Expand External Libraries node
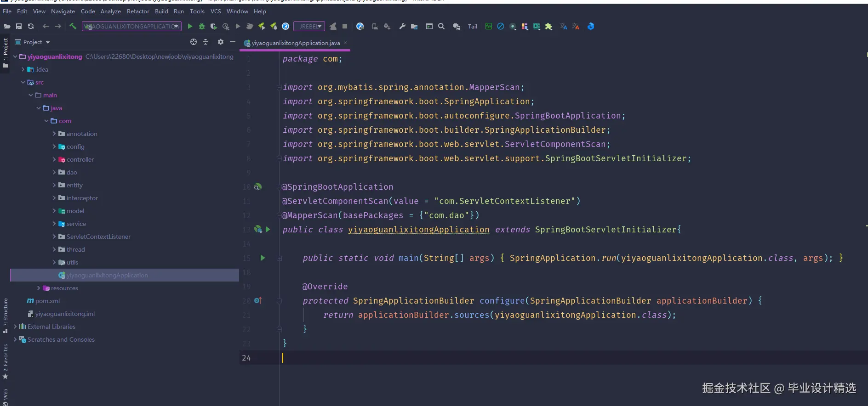 coord(15,327)
